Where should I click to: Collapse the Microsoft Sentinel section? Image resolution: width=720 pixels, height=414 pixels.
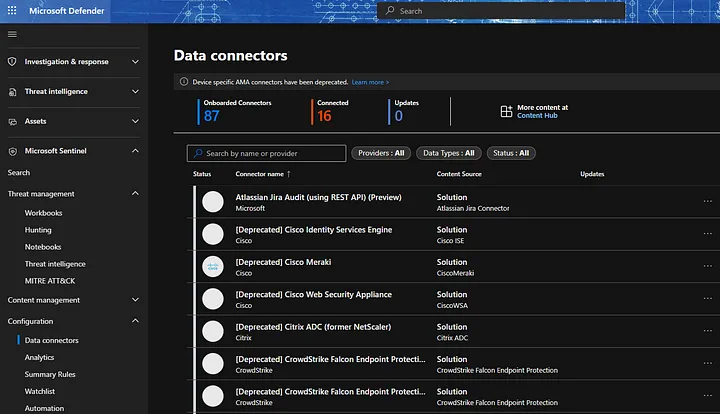[135, 151]
